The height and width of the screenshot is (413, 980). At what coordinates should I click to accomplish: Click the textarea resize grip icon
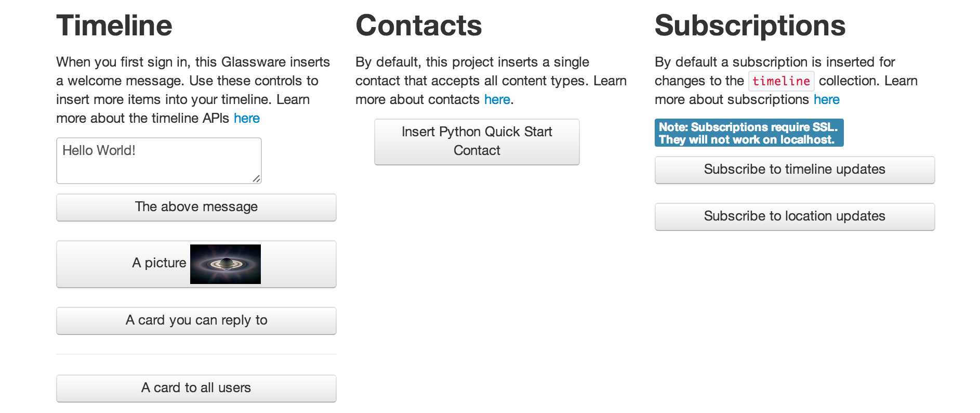tap(256, 178)
